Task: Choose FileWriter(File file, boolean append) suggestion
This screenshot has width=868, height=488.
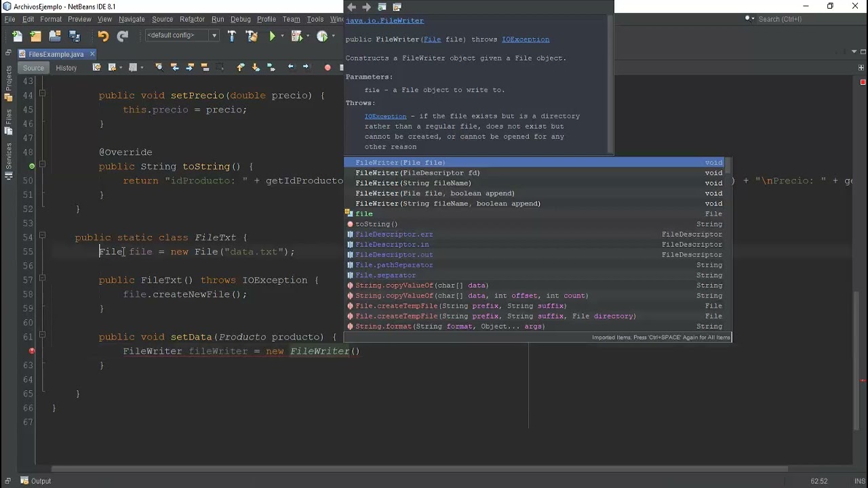Action: pyautogui.click(x=534, y=193)
